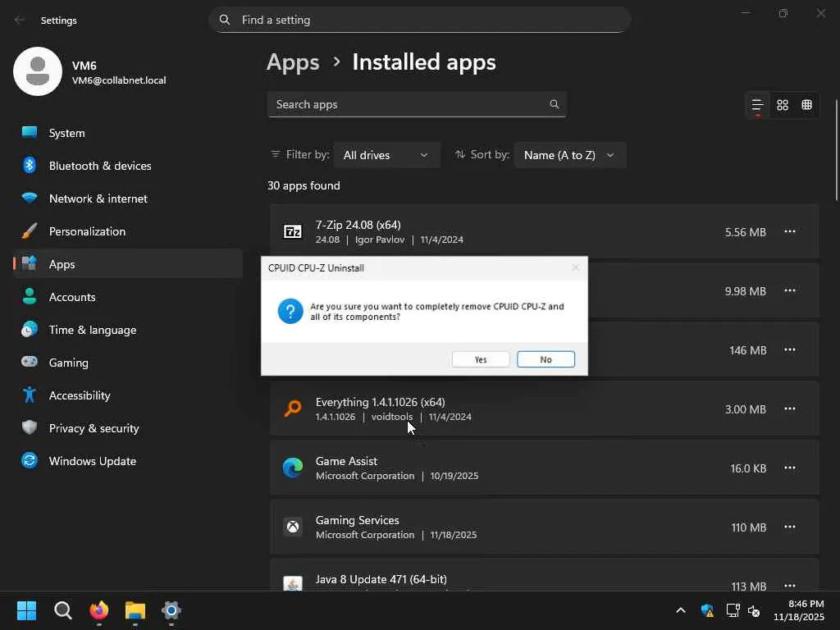840x630 pixels.
Task: Switch to table view layout icon
Action: click(807, 105)
